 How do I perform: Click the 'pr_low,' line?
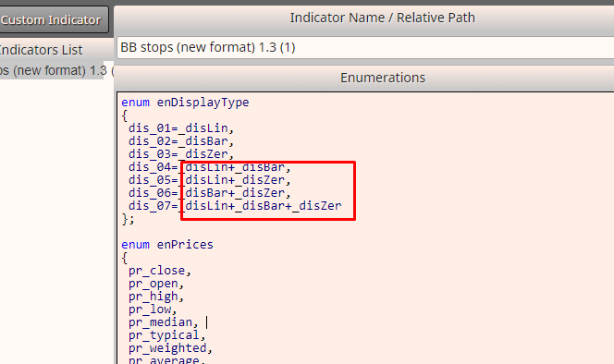[153, 309]
